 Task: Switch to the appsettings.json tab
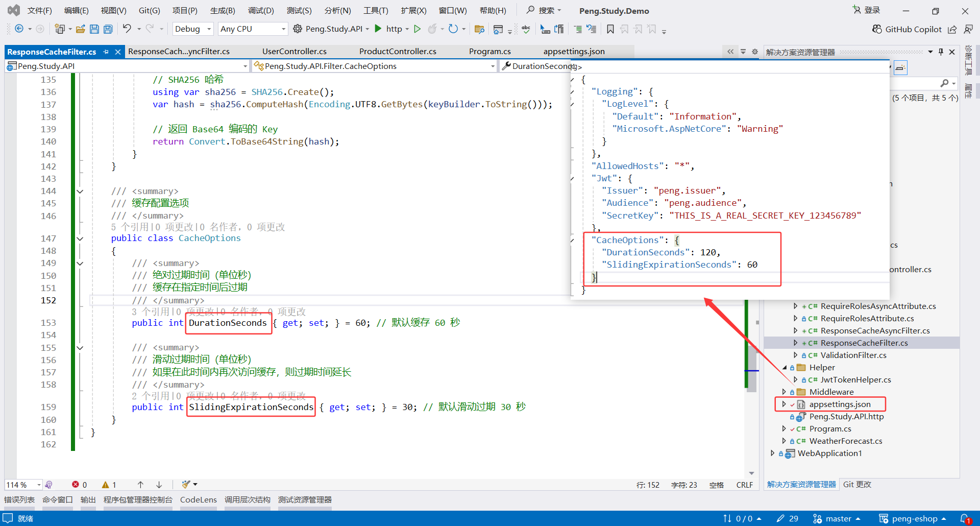point(574,52)
